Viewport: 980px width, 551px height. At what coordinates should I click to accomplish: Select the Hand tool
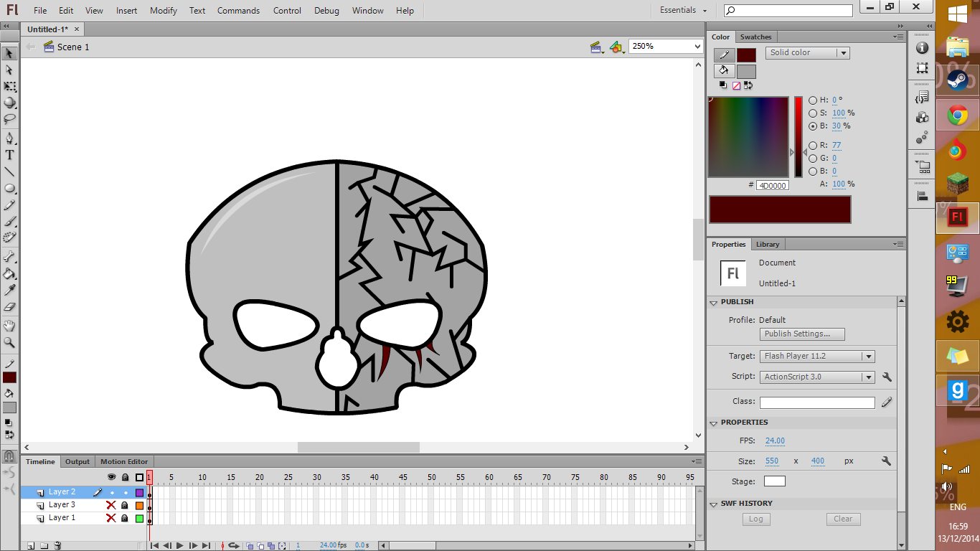pyautogui.click(x=9, y=326)
